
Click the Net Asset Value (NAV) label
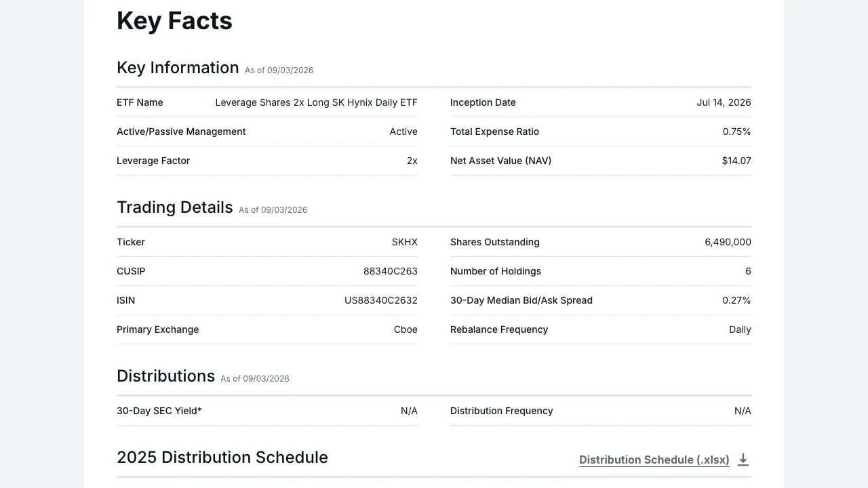[500, 161]
